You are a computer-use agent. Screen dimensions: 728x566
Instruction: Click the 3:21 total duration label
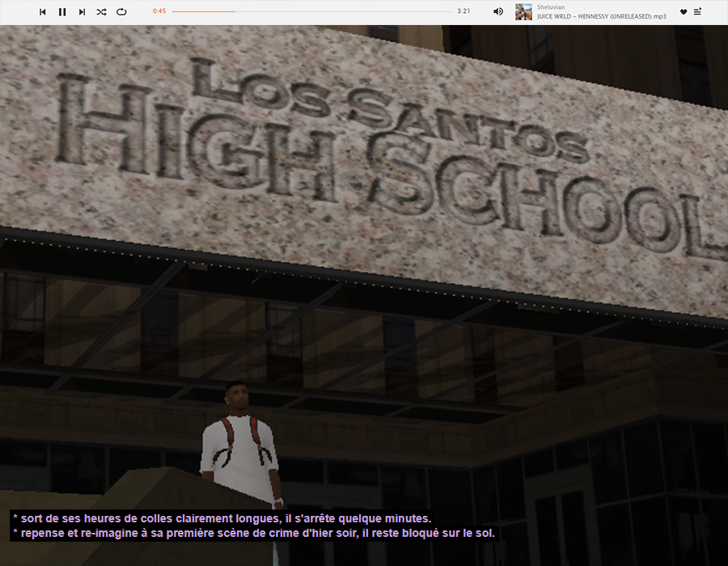click(463, 11)
